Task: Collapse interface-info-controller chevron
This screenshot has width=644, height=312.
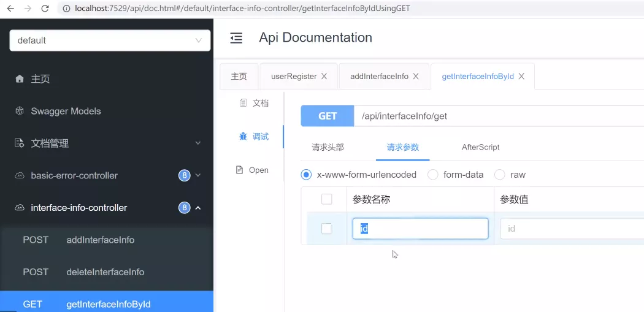Action: click(x=198, y=208)
